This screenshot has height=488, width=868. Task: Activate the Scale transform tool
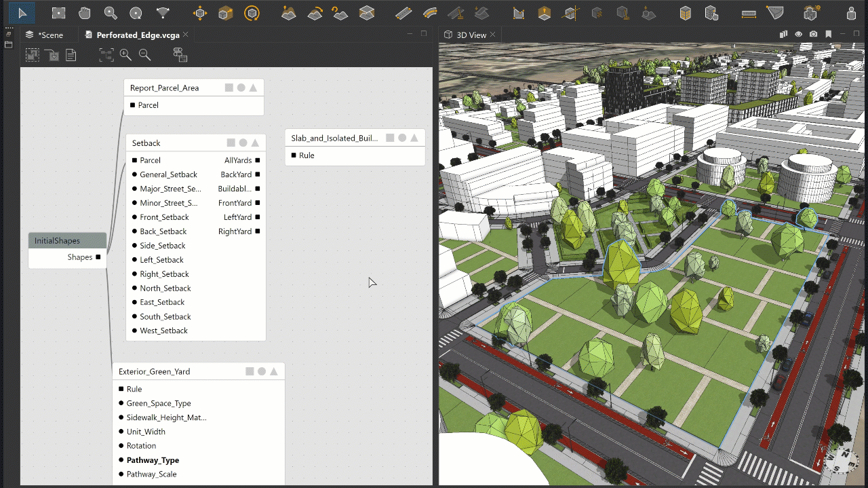click(x=226, y=13)
